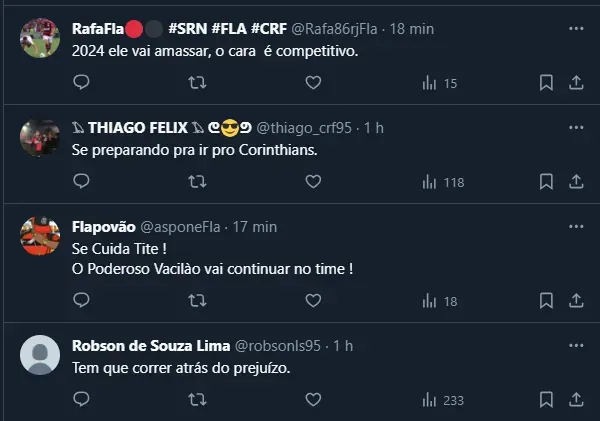
Task: Open more options menu on Flapovão's tweet
Action: (577, 227)
